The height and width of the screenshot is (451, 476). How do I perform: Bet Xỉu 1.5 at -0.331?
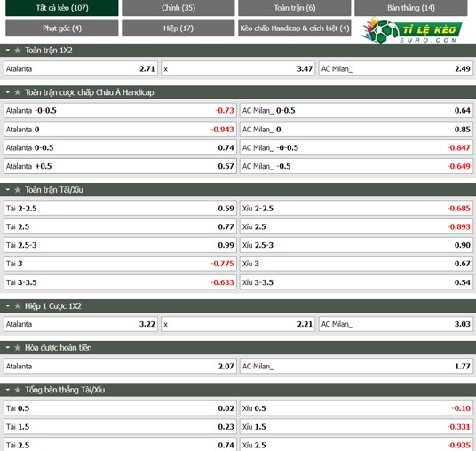pos(356,427)
